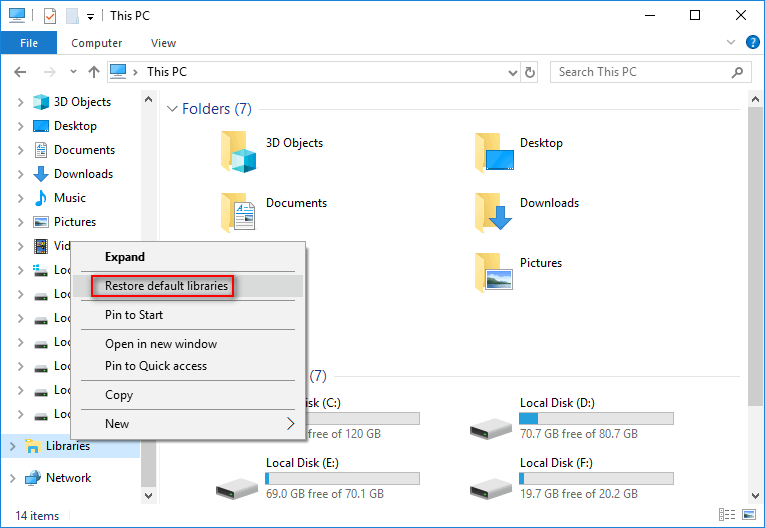The height and width of the screenshot is (528, 765).
Task: Open the Desktop folder in main pane
Action: pos(495,153)
